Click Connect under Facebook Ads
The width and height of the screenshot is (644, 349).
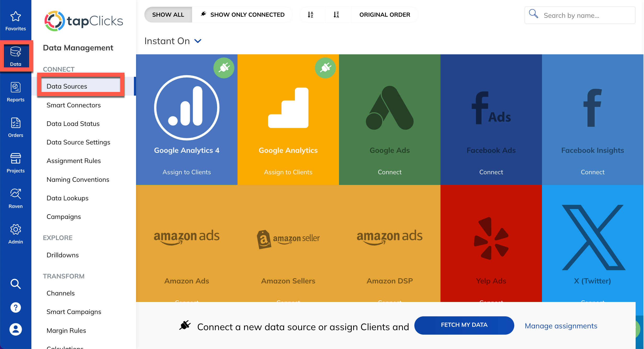point(491,172)
